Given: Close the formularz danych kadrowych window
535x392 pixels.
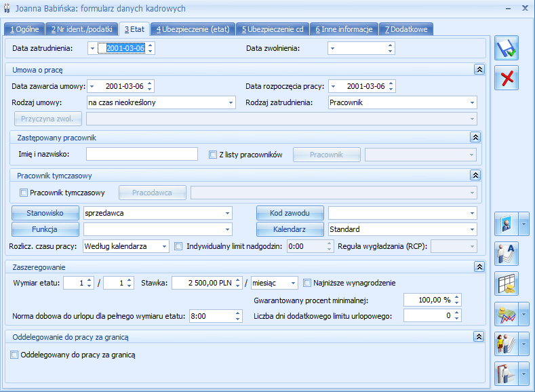Looking at the screenshot, I should (525, 8).
